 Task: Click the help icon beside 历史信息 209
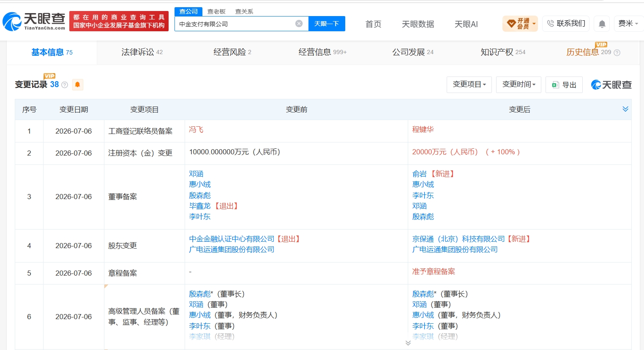click(617, 53)
